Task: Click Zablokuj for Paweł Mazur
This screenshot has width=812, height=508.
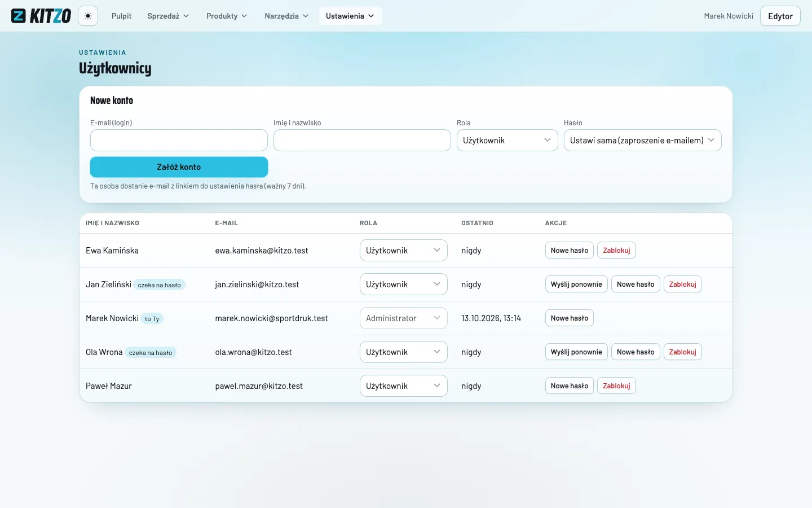Action: click(616, 386)
